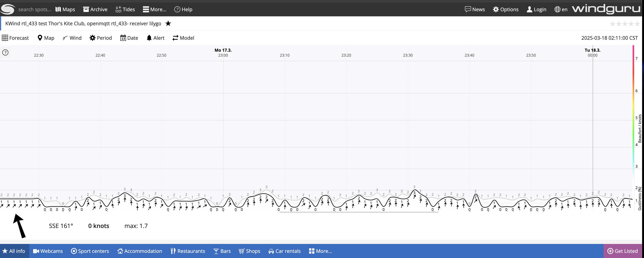The image size is (644, 258).
Task: Click the 23:00 Mo 17.3. time marker
Action: pos(223,53)
